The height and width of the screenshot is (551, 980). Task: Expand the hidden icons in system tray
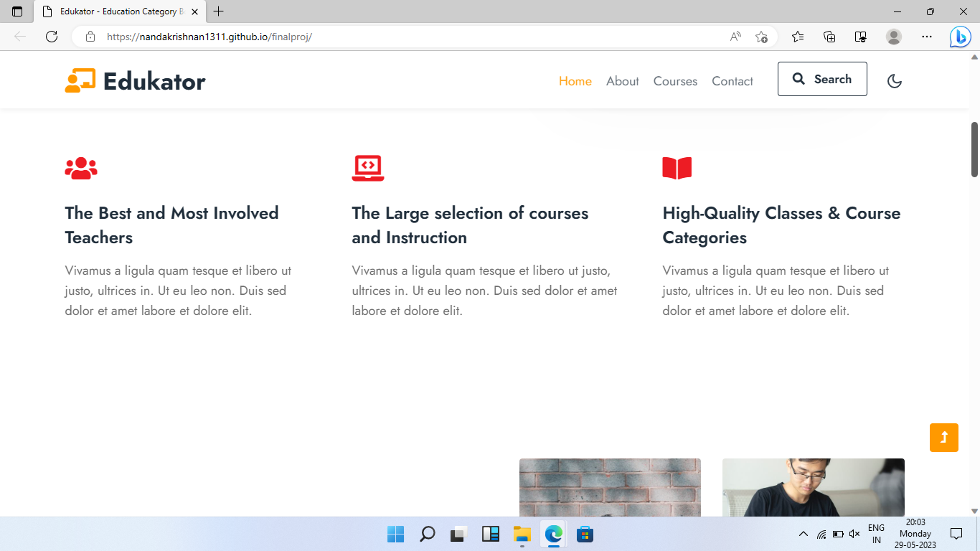[x=803, y=534]
